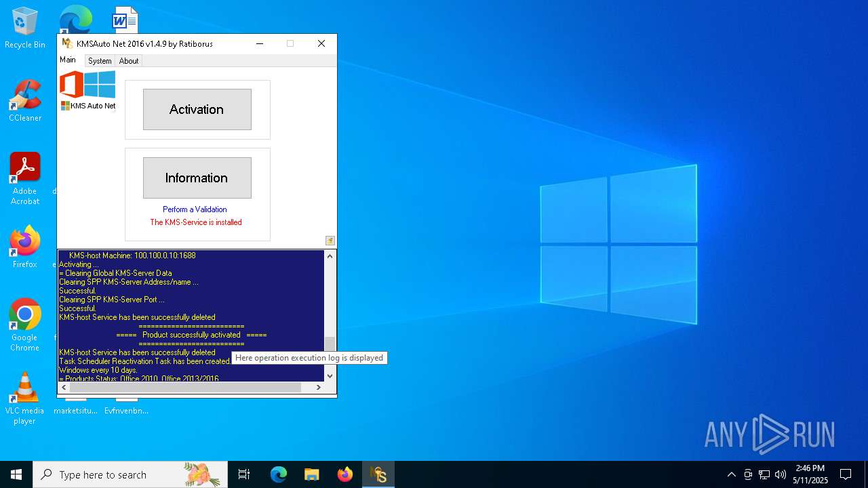Open the Information button

click(x=197, y=178)
